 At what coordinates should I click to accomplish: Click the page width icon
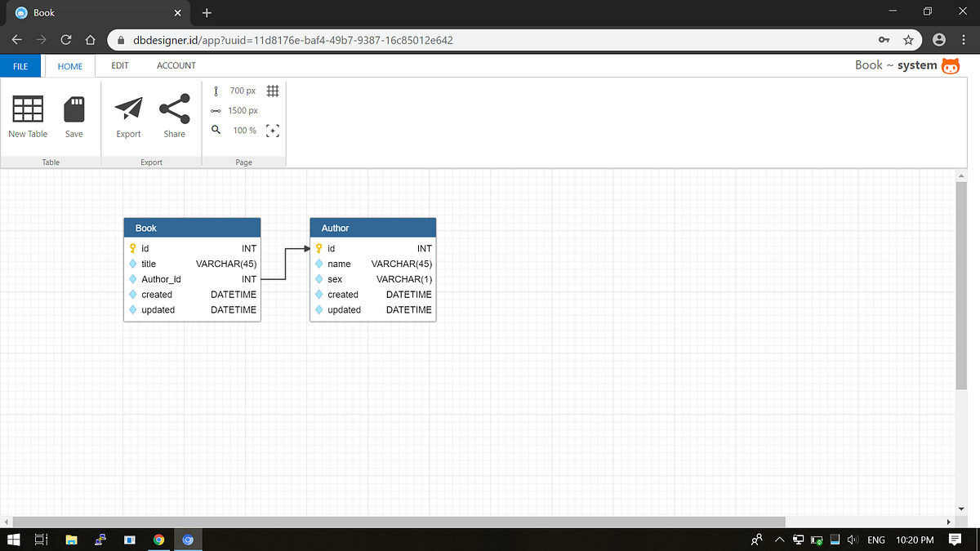[x=216, y=110]
